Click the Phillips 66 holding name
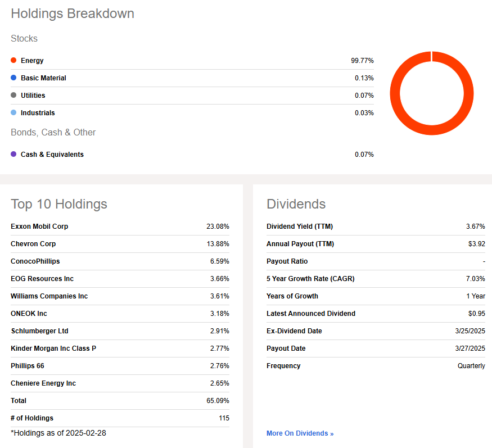The height and width of the screenshot is (448, 492). (x=27, y=366)
